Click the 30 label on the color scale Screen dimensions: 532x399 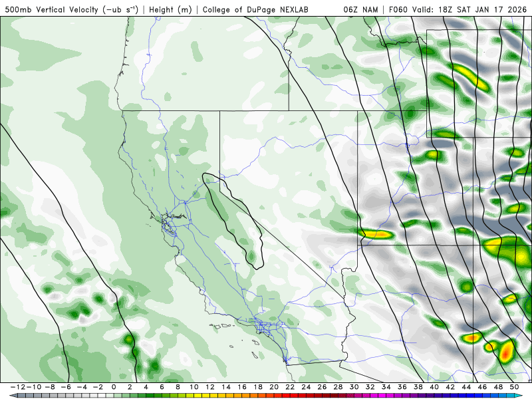pyautogui.click(x=354, y=387)
